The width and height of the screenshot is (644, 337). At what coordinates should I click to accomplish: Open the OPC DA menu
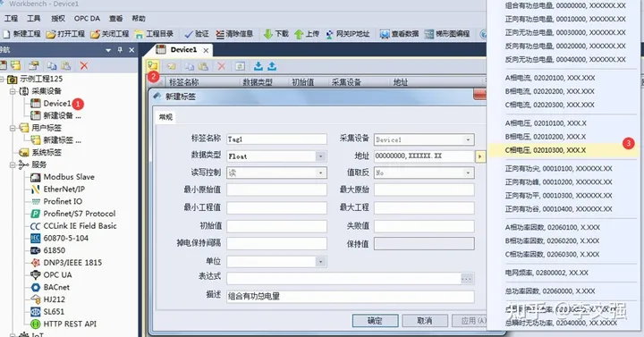pyautogui.click(x=87, y=19)
